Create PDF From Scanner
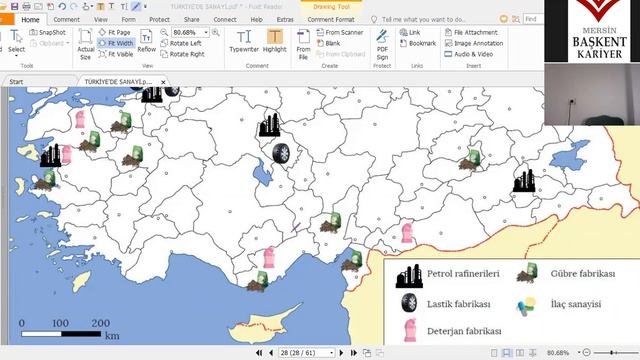Image resolution: width=640 pixels, height=360 pixels. (340, 32)
